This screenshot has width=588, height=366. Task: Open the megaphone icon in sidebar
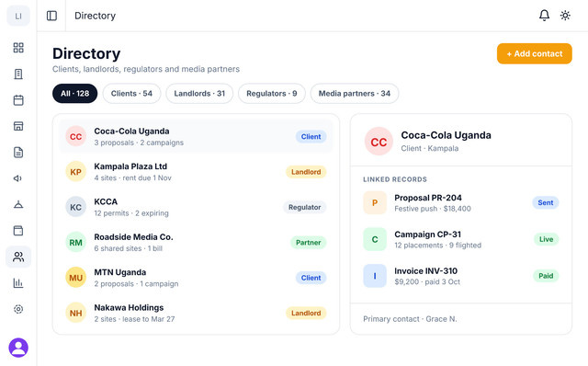click(x=18, y=178)
